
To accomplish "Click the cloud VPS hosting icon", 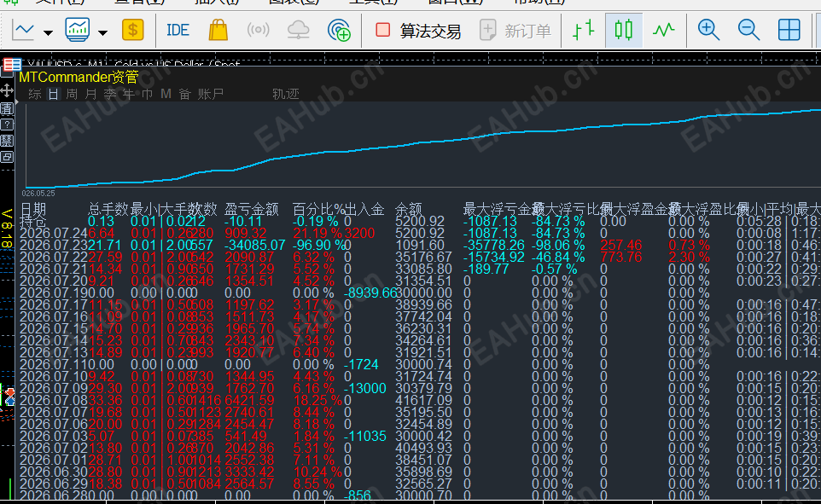I will [x=299, y=31].
